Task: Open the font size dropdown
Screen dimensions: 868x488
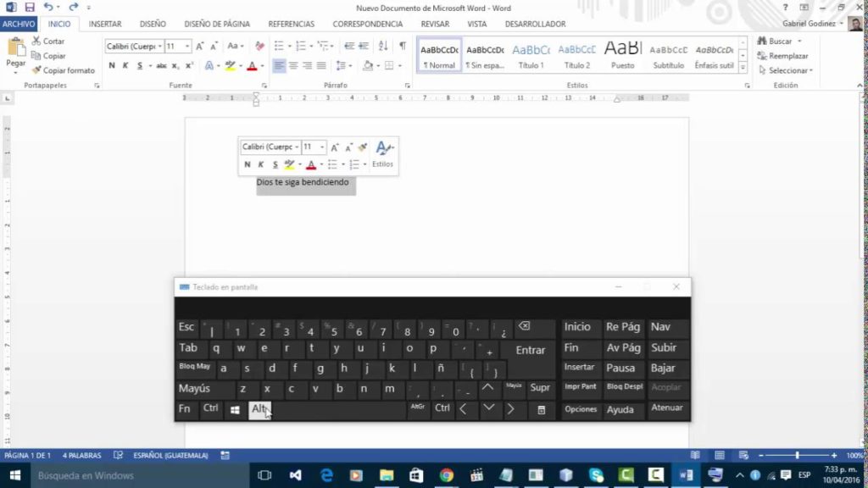Action: click(x=187, y=47)
